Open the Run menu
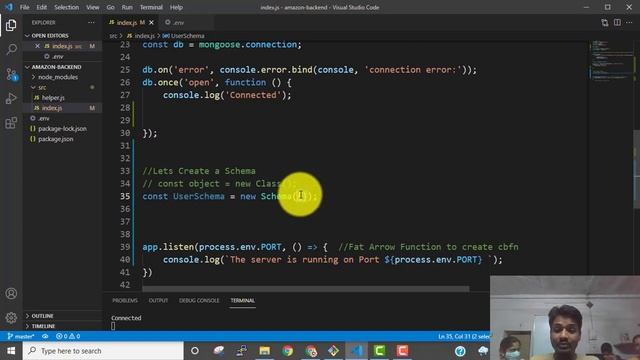Viewport: 640px width, 360px height. [x=127, y=7]
